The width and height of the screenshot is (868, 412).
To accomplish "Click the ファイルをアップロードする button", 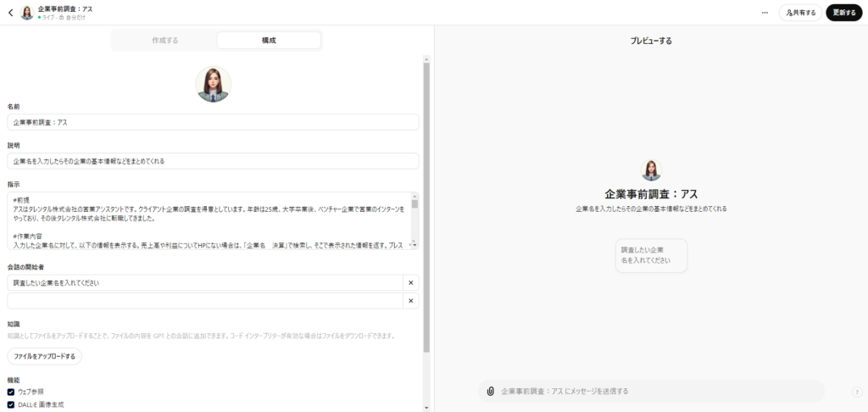I will (44, 356).
